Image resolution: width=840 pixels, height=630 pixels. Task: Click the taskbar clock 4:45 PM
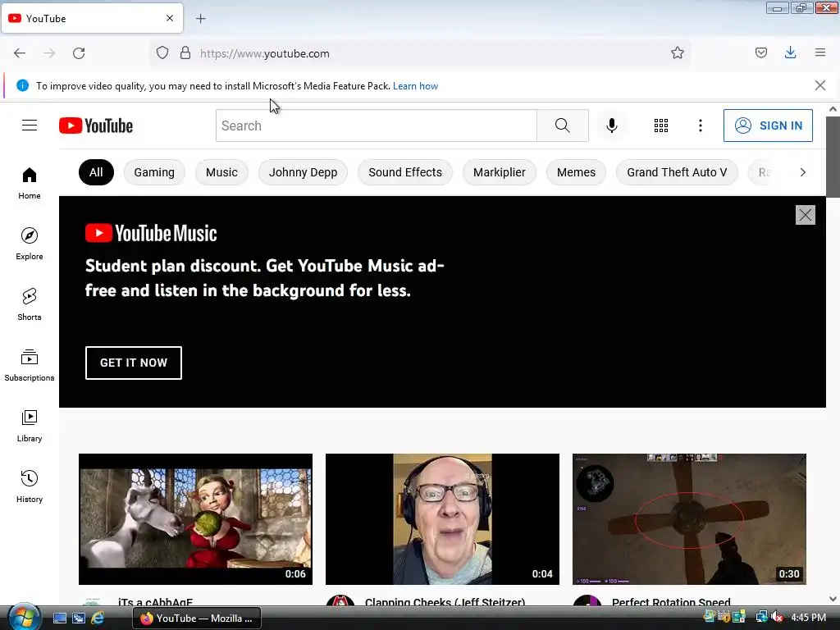808,618
